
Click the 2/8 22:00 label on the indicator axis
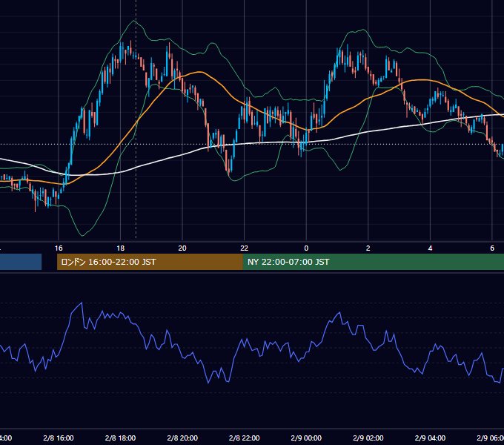245,438
